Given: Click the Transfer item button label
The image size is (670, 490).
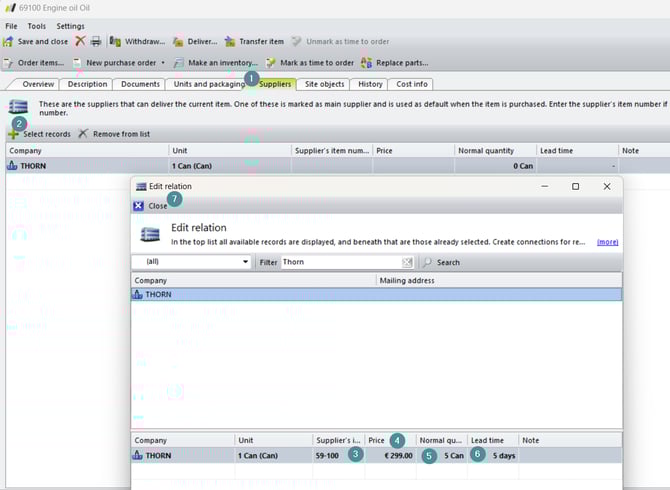Looking at the screenshot, I should (262, 41).
